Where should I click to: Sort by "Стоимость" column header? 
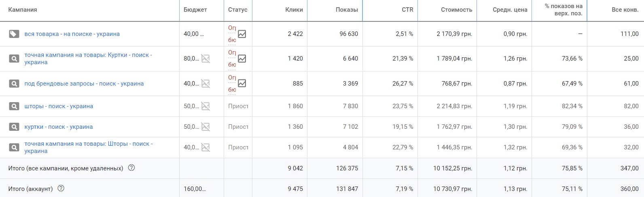click(x=456, y=10)
